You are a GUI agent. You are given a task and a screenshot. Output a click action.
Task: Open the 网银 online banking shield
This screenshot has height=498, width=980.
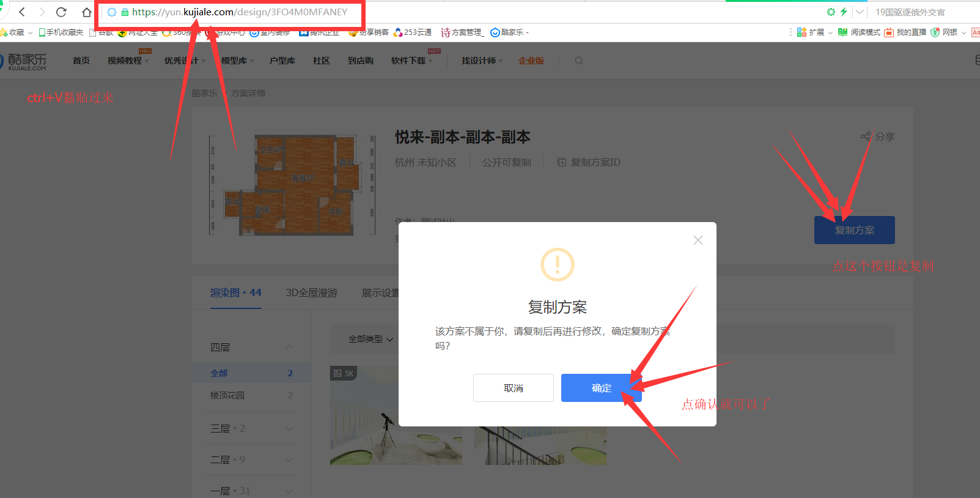point(935,32)
